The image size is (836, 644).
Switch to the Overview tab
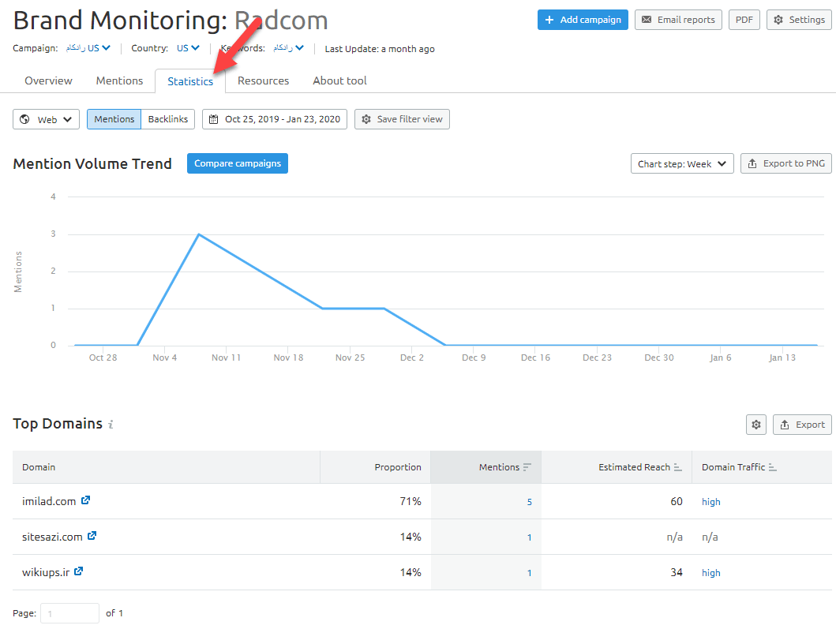tap(48, 80)
